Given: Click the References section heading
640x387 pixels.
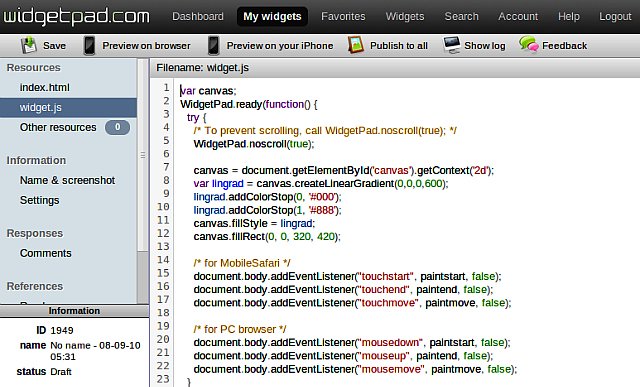Looking at the screenshot, I should 35,286.
